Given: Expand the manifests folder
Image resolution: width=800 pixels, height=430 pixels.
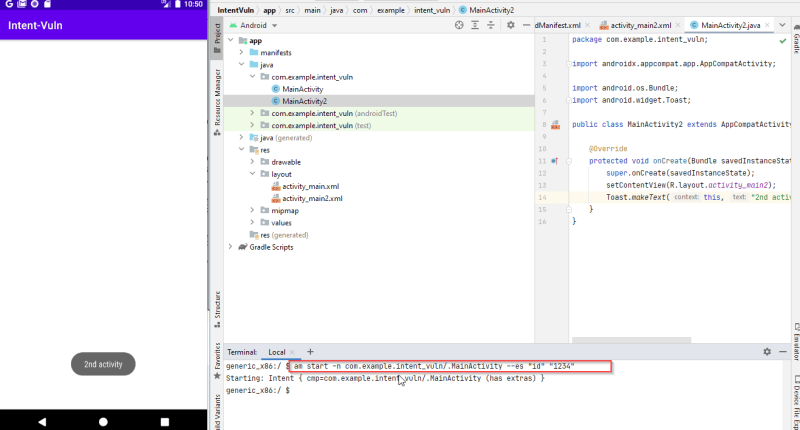Looking at the screenshot, I should [x=241, y=52].
